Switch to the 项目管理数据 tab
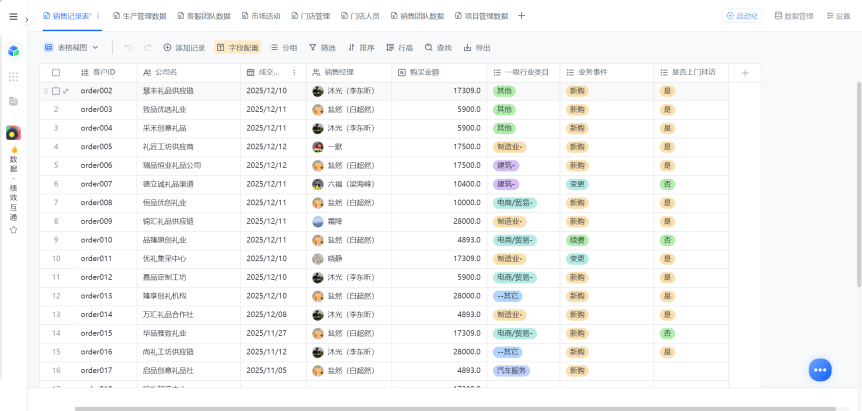 click(x=482, y=16)
